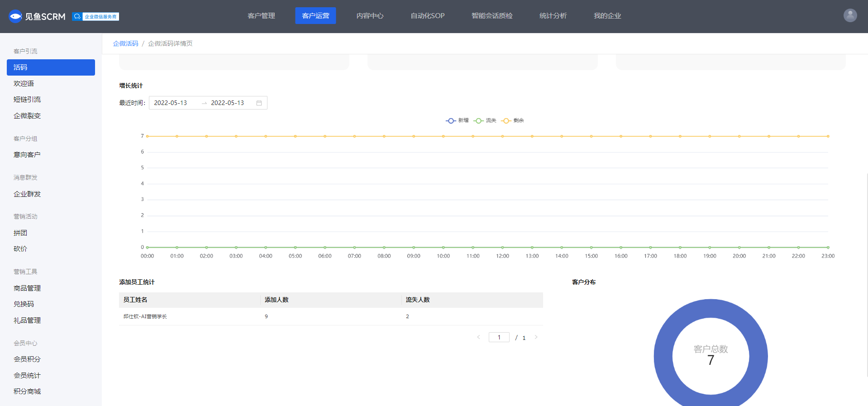Click the blue donut chart ring
868x406 pixels.
coord(663,356)
